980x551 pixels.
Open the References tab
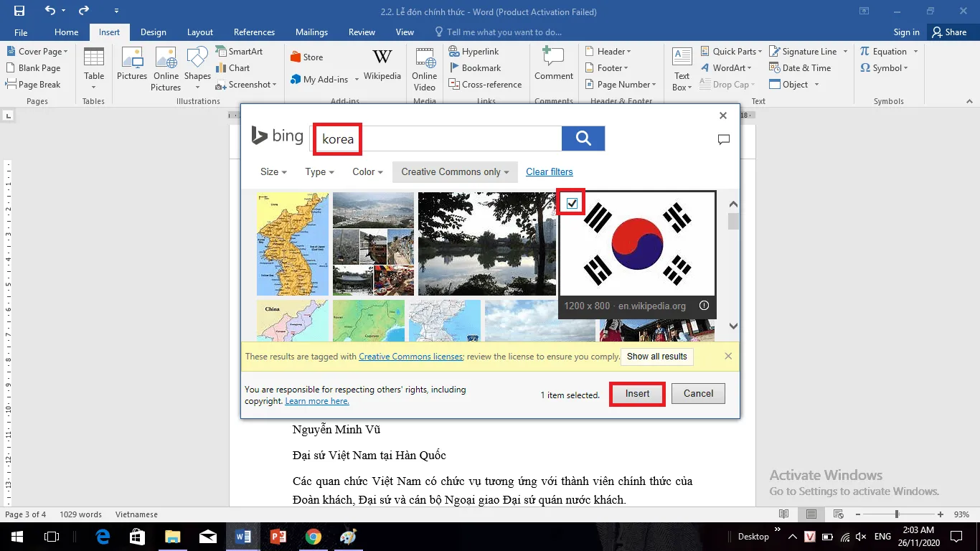[x=254, y=32]
